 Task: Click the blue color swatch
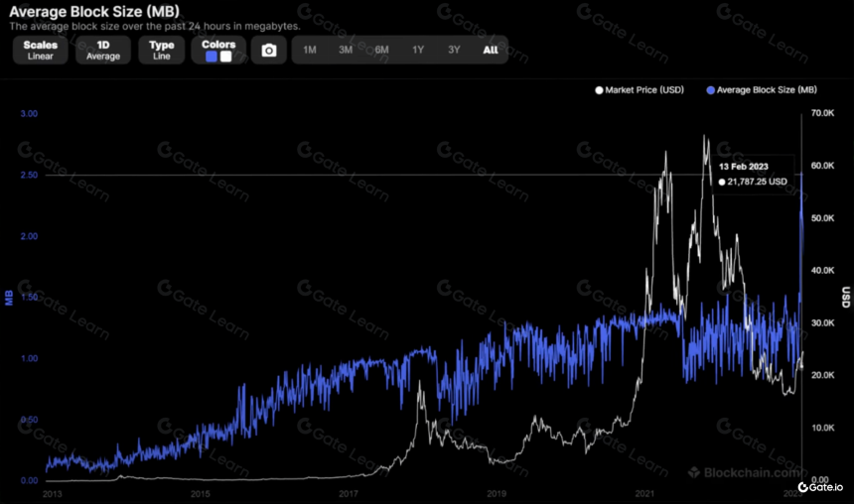pos(212,57)
